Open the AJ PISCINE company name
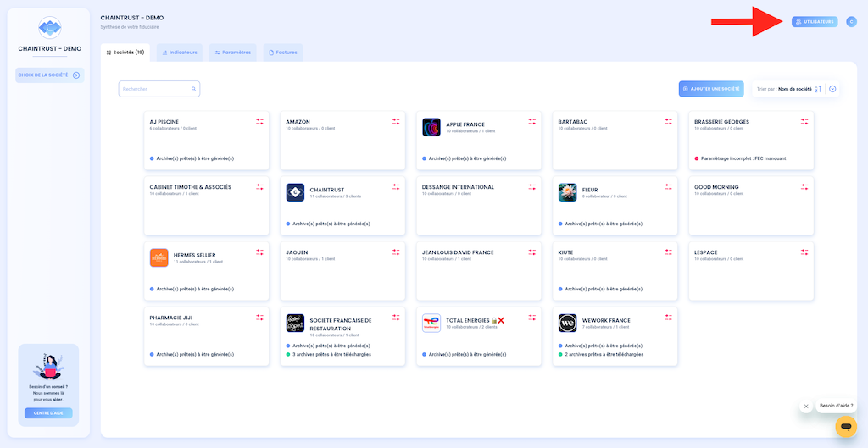This screenshot has height=448, width=868. (x=164, y=122)
